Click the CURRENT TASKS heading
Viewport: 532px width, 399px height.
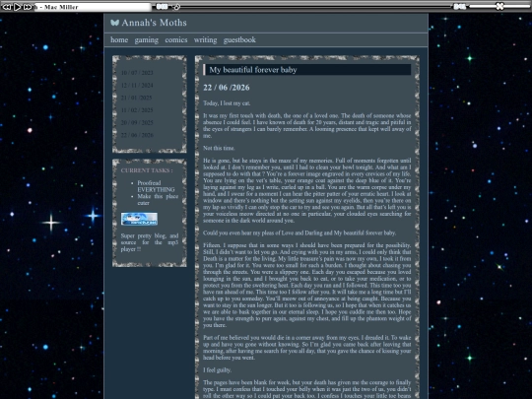[x=147, y=170]
